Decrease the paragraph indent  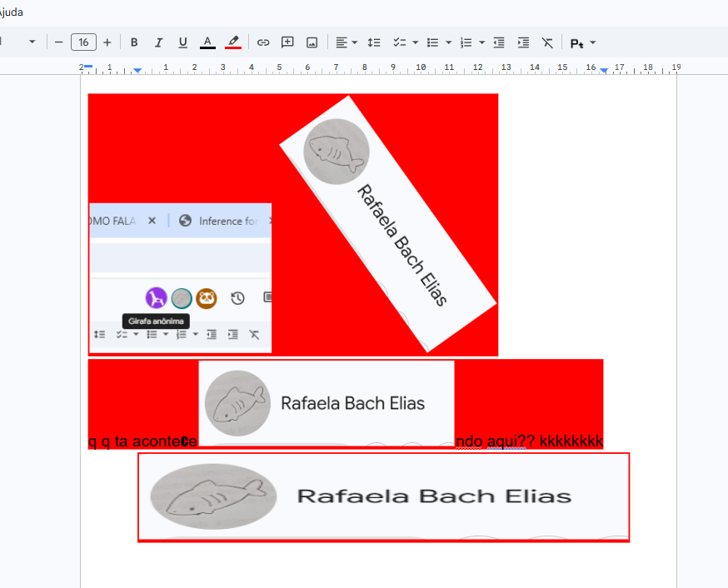tap(499, 42)
